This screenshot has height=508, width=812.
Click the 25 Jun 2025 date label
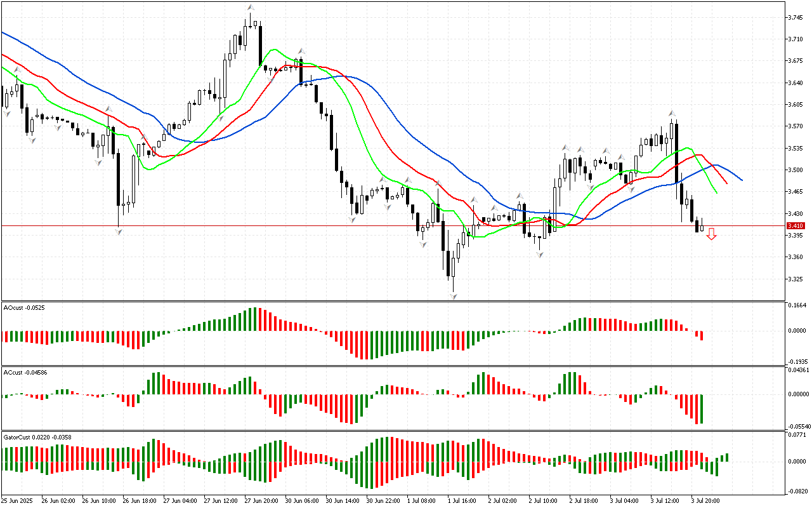[18, 500]
